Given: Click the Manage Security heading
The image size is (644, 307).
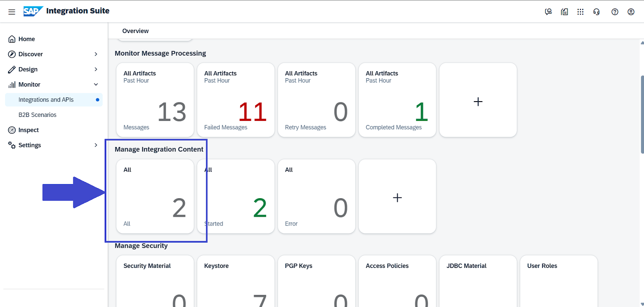Looking at the screenshot, I should coord(141,246).
